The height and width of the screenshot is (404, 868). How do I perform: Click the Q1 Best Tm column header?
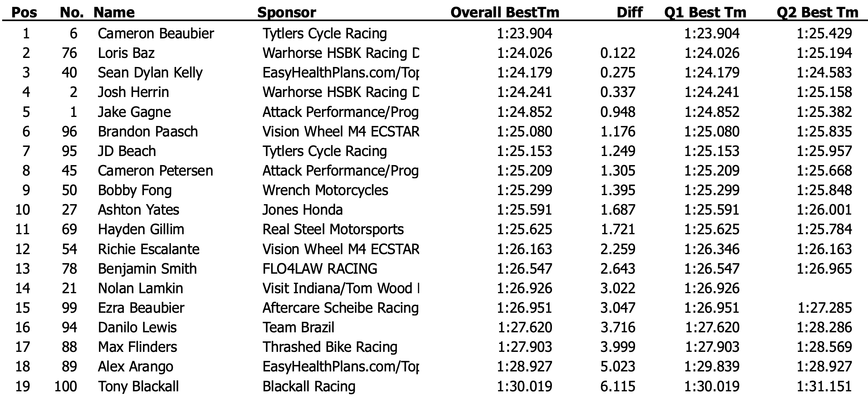coord(705,13)
